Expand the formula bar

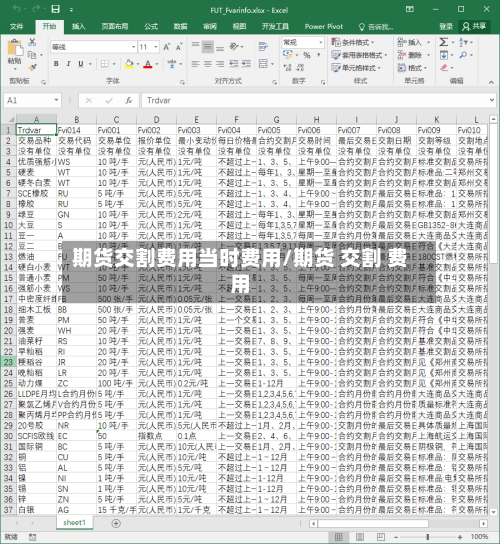pos(492,100)
